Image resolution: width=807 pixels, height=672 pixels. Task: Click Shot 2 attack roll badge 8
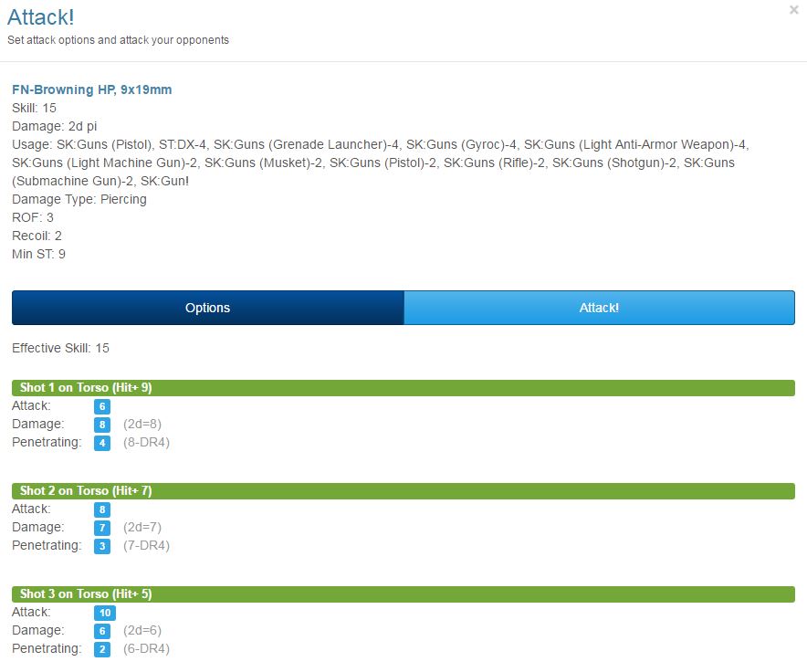(x=102, y=509)
